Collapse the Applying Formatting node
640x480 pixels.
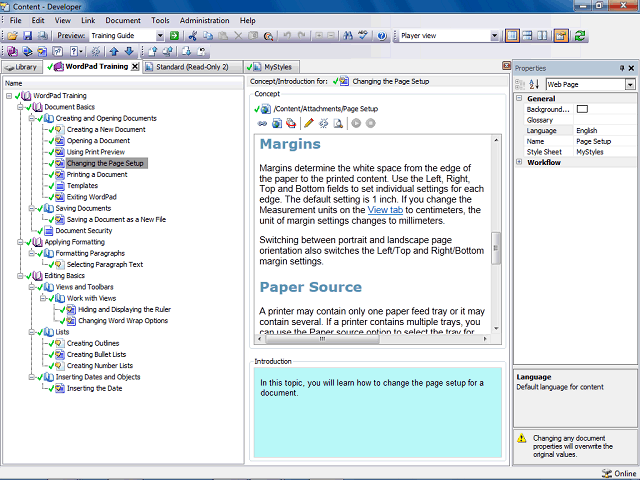[x=20, y=242]
